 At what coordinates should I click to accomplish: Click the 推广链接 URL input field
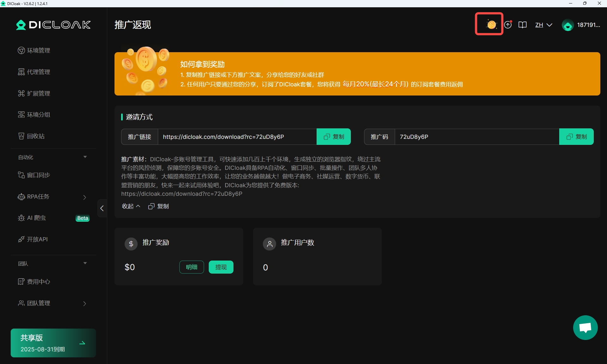(237, 137)
